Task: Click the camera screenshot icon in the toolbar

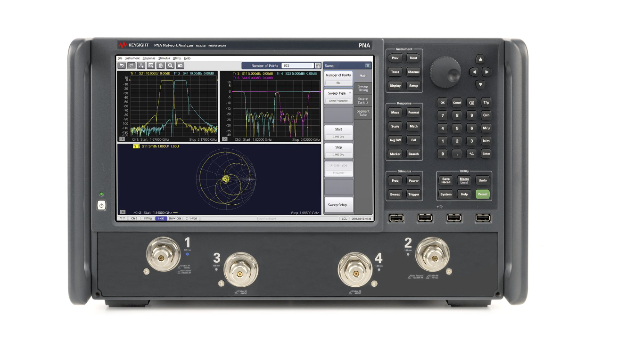Action: coord(180,65)
